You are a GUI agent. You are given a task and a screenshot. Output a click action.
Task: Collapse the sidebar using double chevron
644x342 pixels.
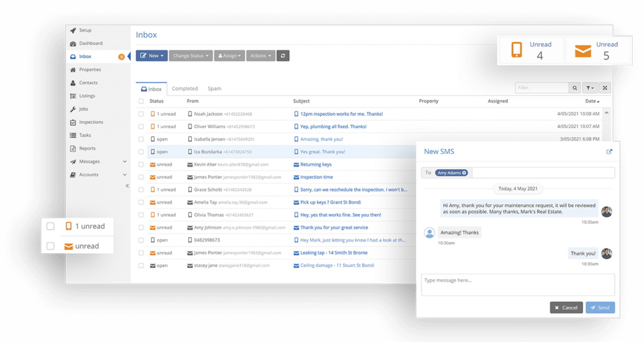pyautogui.click(x=127, y=186)
